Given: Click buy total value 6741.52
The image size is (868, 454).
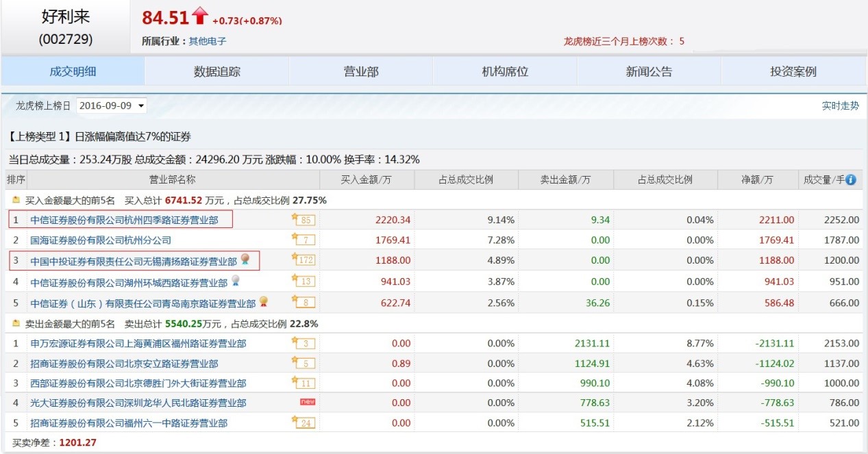Looking at the screenshot, I should coord(184,200).
